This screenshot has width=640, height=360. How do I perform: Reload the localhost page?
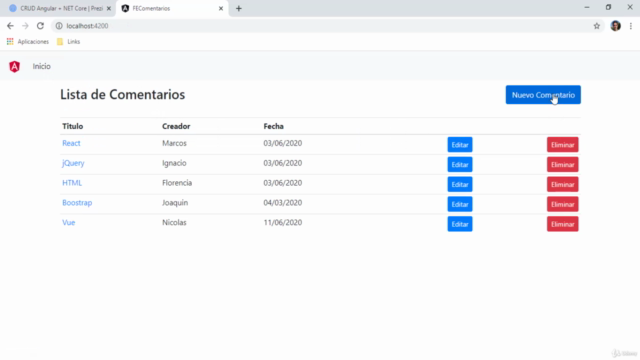pyautogui.click(x=40, y=26)
